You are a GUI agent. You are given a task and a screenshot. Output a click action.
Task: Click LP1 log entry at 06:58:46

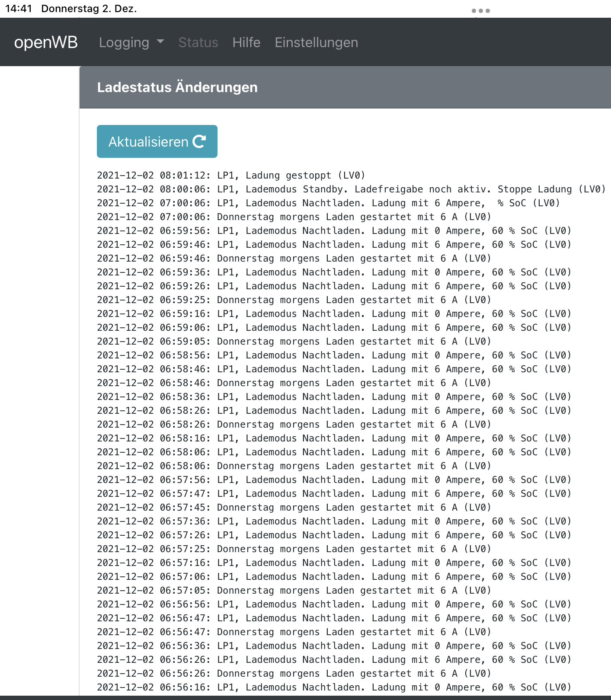[334, 369]
